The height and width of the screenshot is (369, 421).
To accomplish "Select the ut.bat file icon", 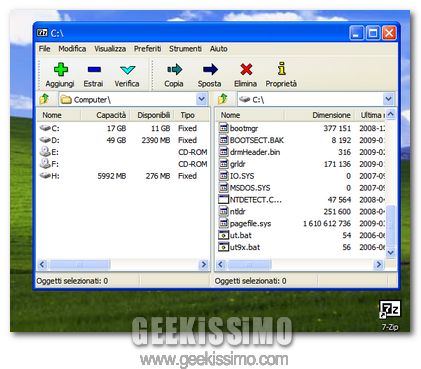I will (223, 235).
